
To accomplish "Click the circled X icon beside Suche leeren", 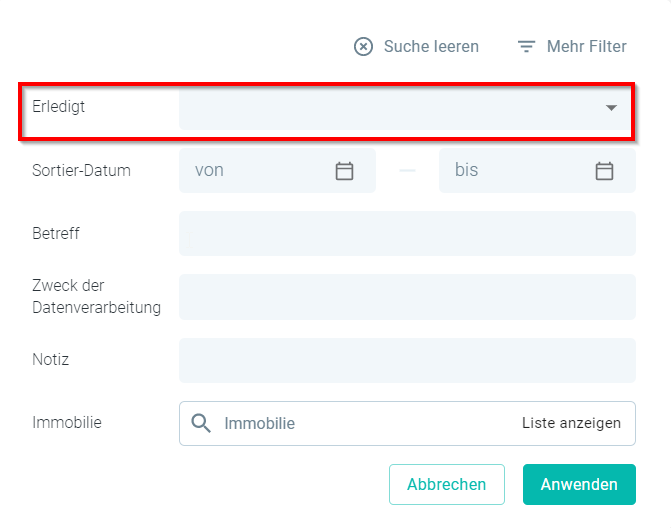I will pos(363,46).
